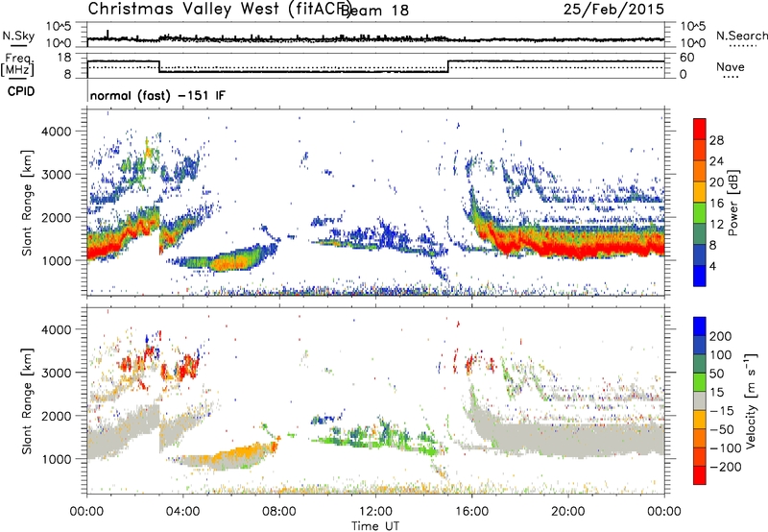This screenshot has height=532, width=768.
Task: Click the "28" label on the Power color bar
Action: coord(716,140)
